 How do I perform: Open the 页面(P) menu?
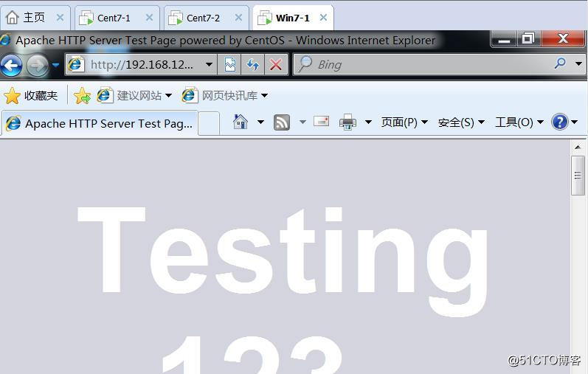pos(404,122)
